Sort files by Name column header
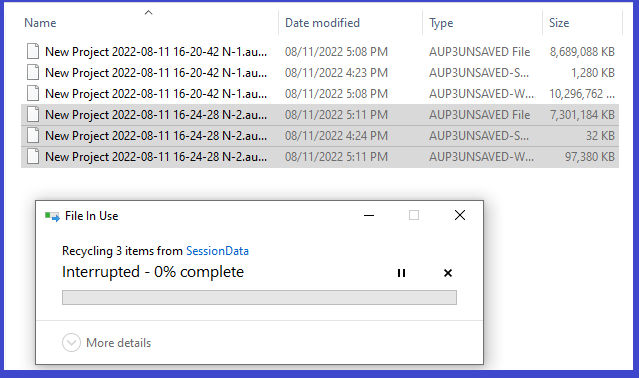The image size is (639, 378). coord(40,23)
